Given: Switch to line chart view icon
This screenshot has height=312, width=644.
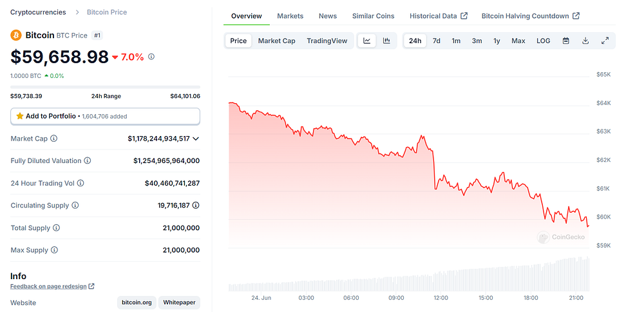Looking at the screenshot, I should tap(367, 41).
